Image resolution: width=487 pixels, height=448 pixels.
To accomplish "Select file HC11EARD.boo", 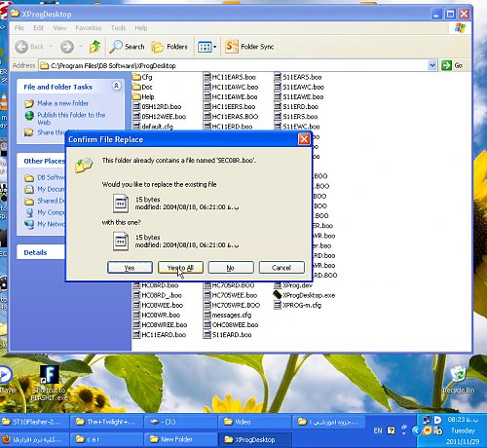I will (160, 335).
